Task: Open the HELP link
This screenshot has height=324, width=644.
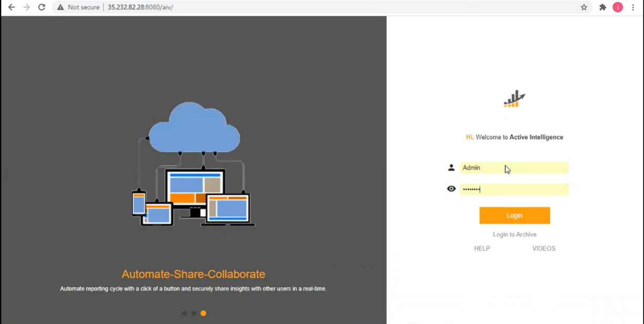Action: [482, 248]
